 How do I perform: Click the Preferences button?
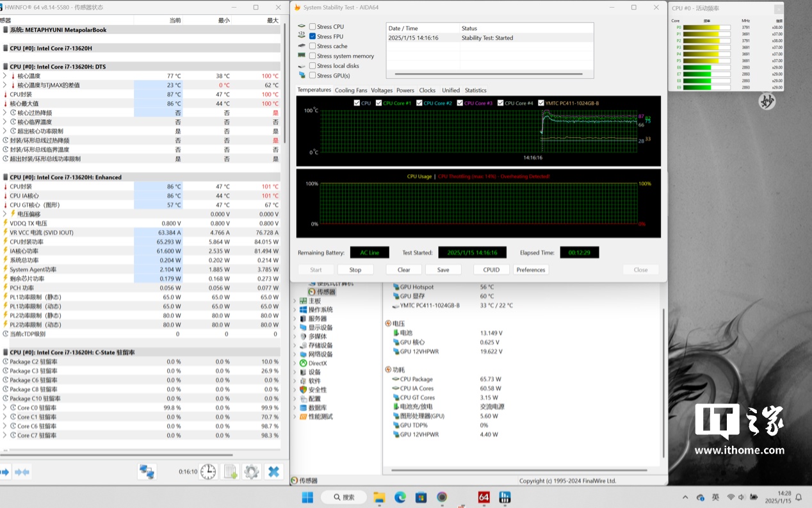pyautogui.click(x=531, y=270)
